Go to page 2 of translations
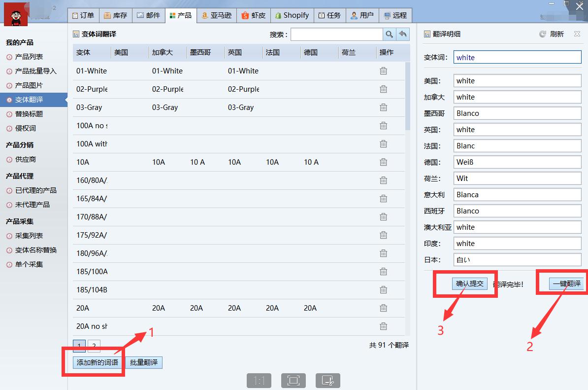 (x=94, y=346)
